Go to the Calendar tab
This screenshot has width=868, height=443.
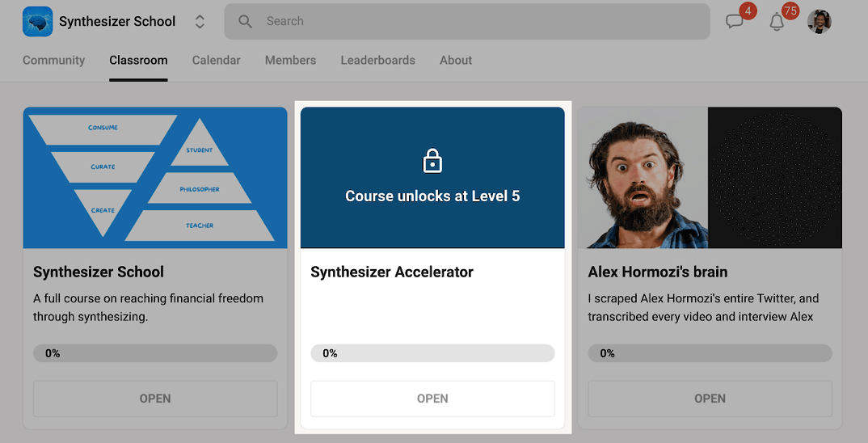click(x=216, y=60)
